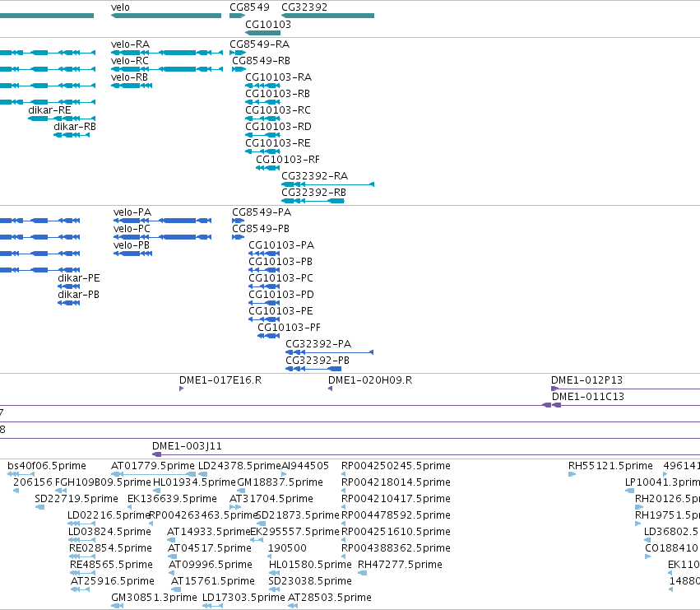Open the dikar-RB transcript label
This screenshot has width=700, height=610.
[75, 127]
